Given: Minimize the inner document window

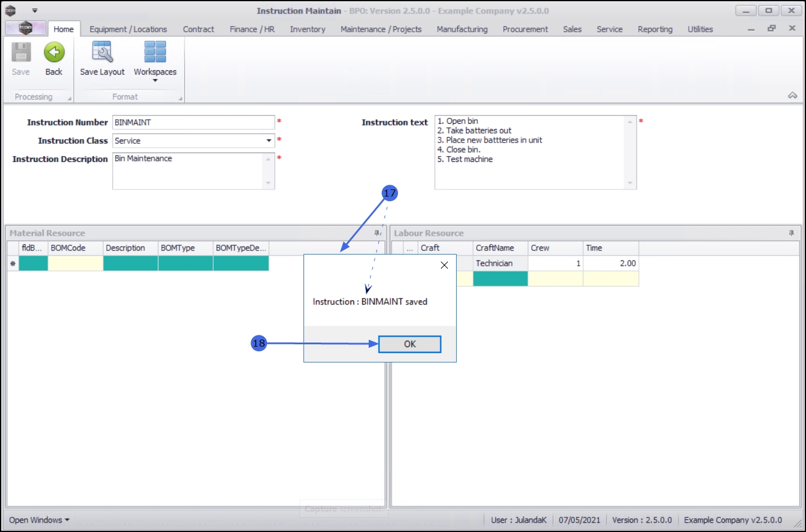Looking at the screenshot, I should [x=751, y=29].
